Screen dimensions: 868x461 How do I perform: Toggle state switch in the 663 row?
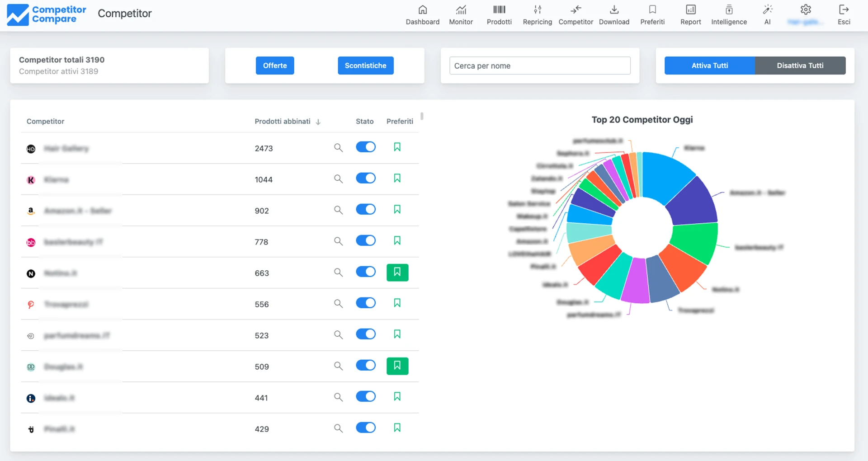(x=366, y=272)
